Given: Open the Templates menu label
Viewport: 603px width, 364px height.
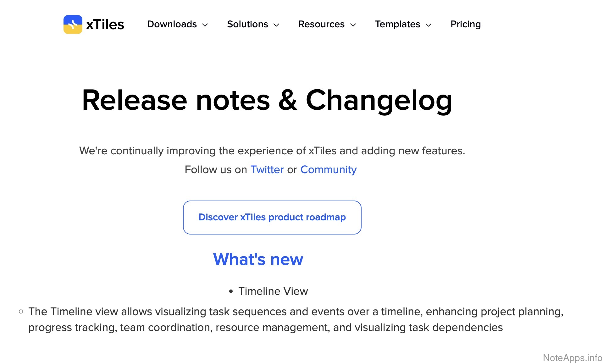Looking at the screenshot, I should pos(397,24).
